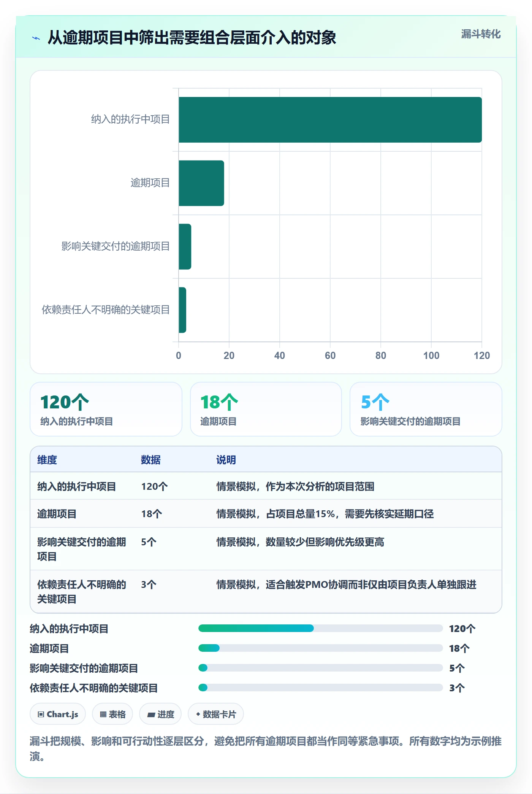This screenshot has height=794, width=532.
Task: Click the 维度 column header
Action: [47, 460]
